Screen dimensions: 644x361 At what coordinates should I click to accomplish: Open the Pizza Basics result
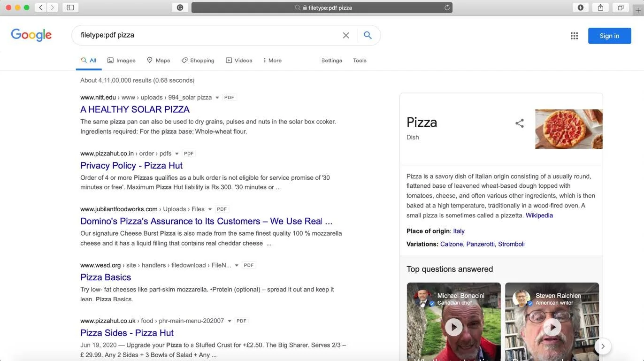click(106, 277)
